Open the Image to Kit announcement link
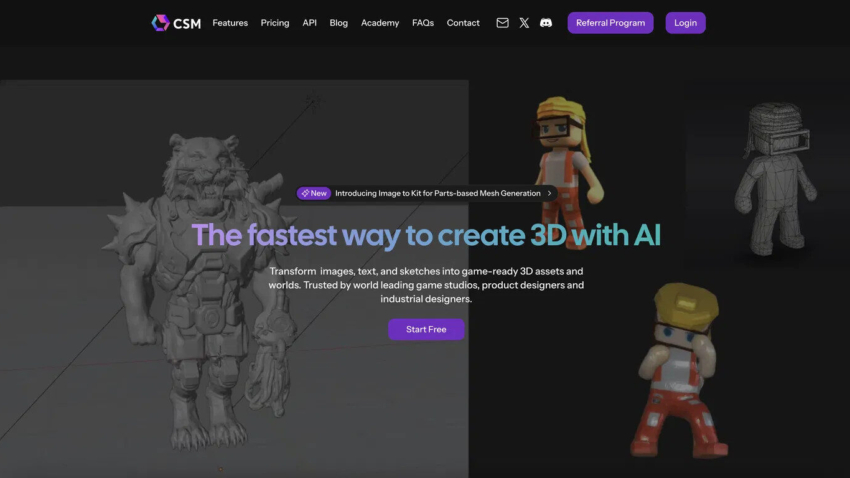 (x=437, y=193)
